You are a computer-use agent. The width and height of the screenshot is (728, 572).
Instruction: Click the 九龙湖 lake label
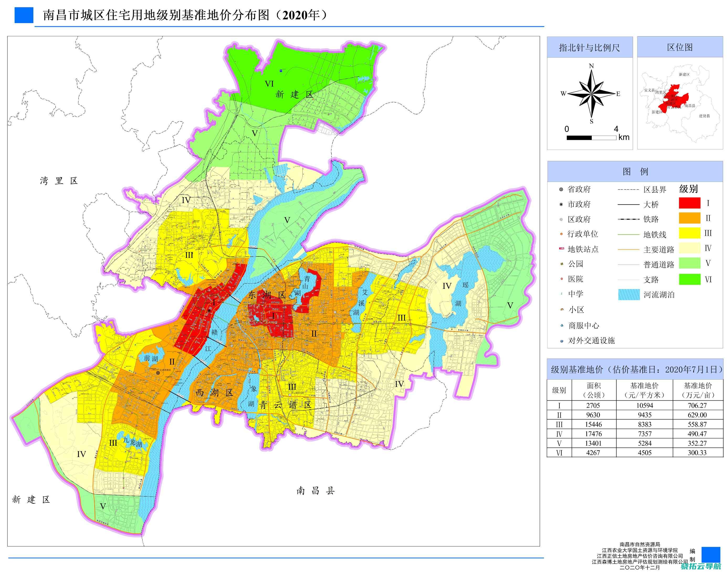(x=133, y=442)
